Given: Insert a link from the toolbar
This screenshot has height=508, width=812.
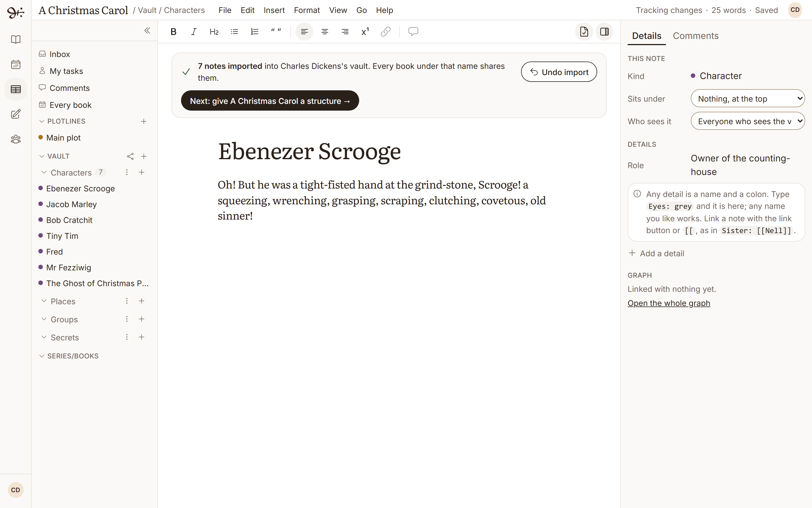Looking at the screenshot, I should tap(385, 32).
